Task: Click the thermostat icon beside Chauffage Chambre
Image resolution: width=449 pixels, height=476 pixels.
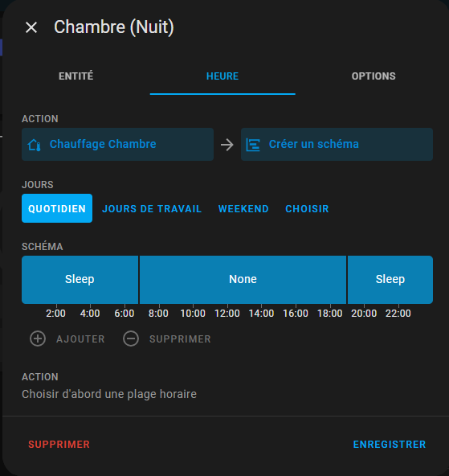Action: (35, 145)
